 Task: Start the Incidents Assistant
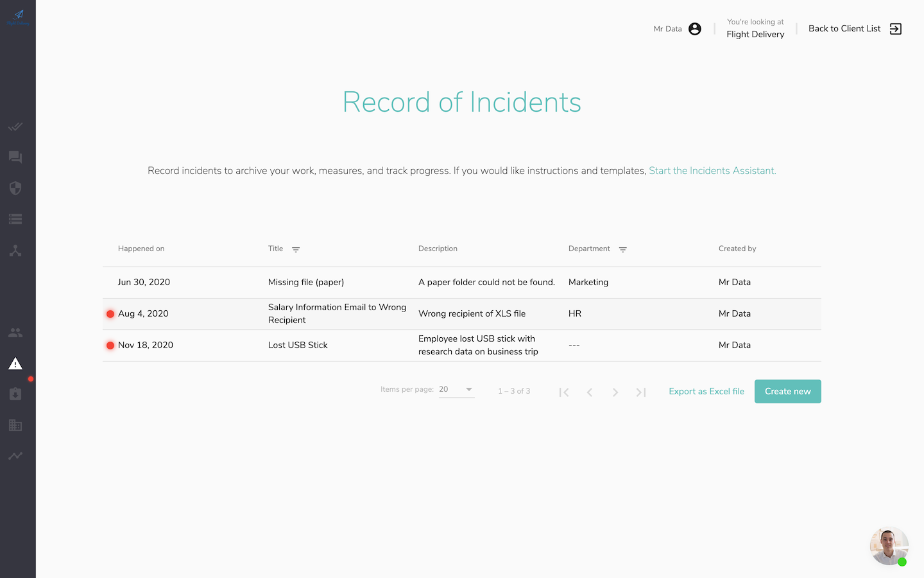712,170
